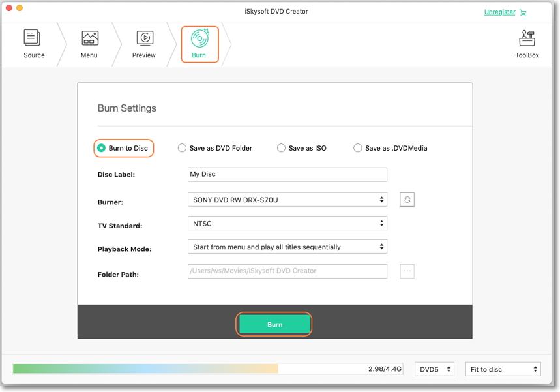
Task: Click the shopping cart icon
Action: click(523, 12)
